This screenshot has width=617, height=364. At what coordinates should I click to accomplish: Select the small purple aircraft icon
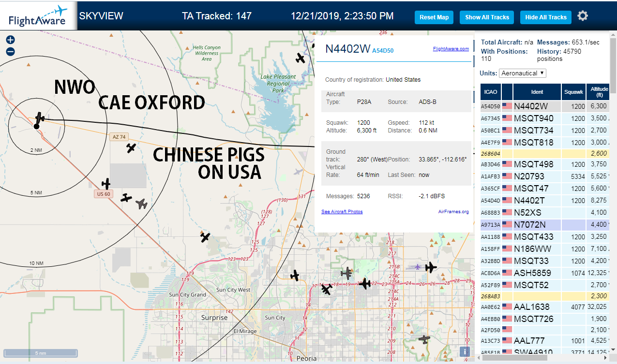[418, 266]
